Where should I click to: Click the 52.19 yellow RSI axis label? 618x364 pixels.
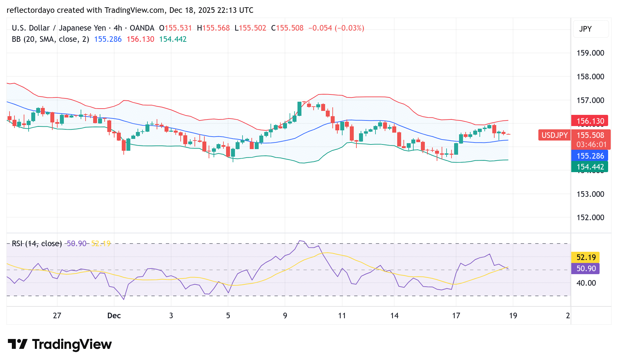pos(585,257)
